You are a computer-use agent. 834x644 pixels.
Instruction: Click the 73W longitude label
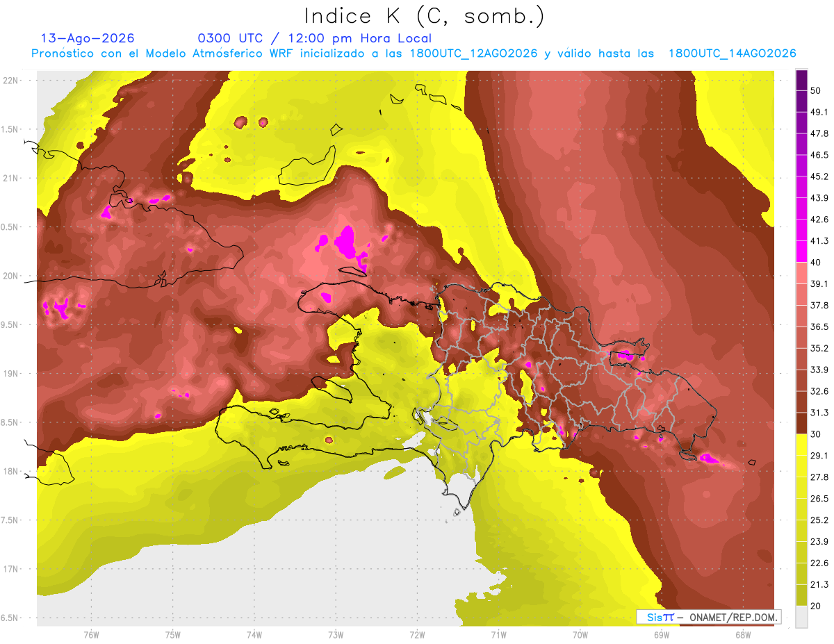[336, 634]
